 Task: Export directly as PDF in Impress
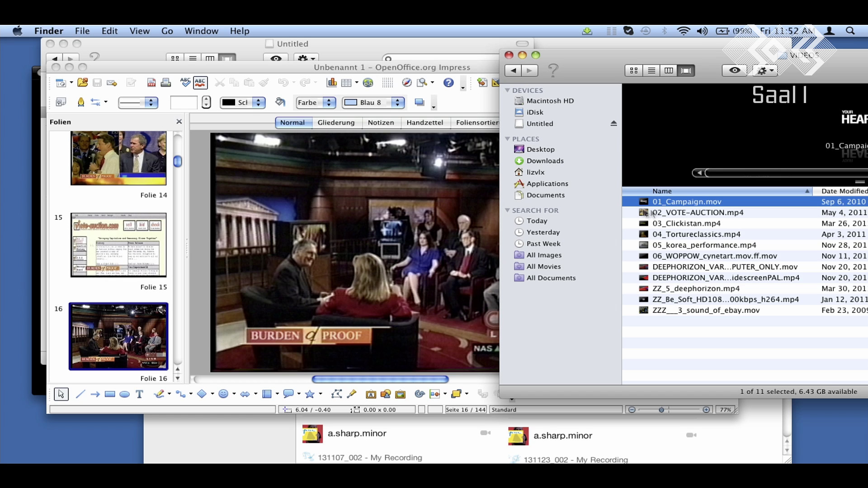click(151, 82)
